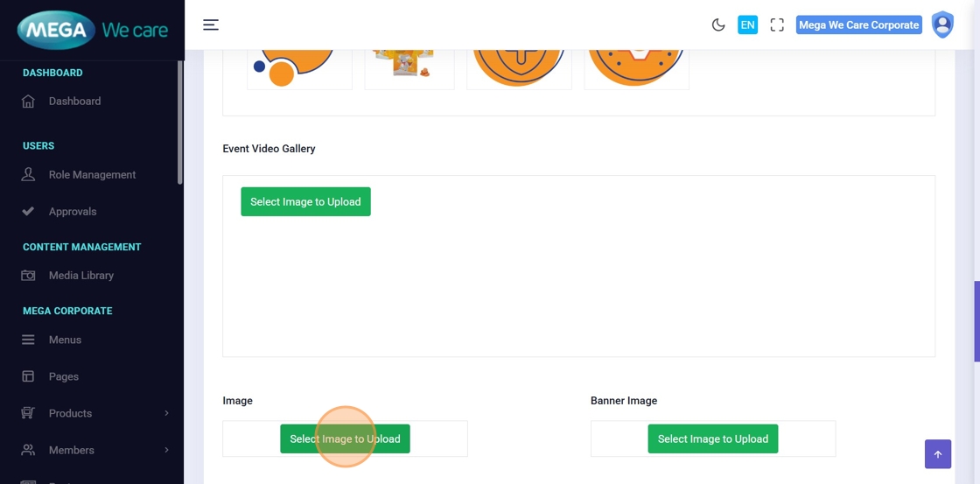
Task: Click the sidebar vertical scrollbar
Action: pos(180,123)
